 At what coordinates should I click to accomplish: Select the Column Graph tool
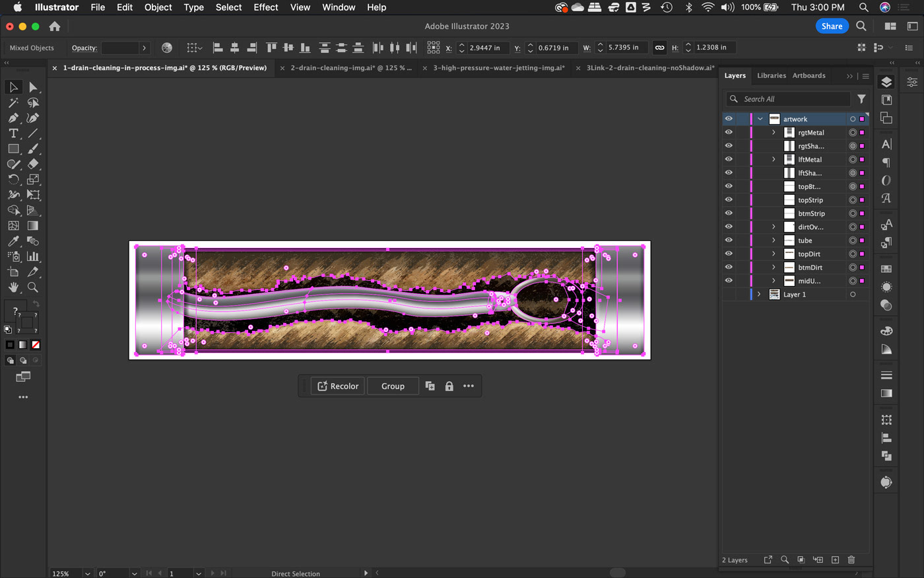pyautogui.click(x=33, y=256)
